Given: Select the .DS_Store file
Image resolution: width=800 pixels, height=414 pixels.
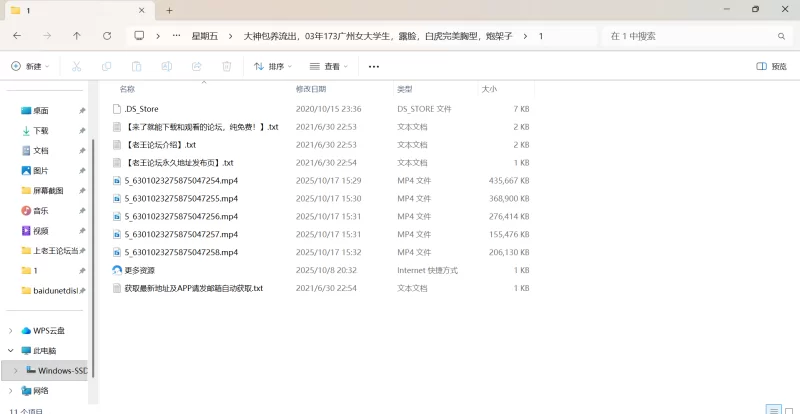Looking at the screenshot, I should tap(141, 108).
